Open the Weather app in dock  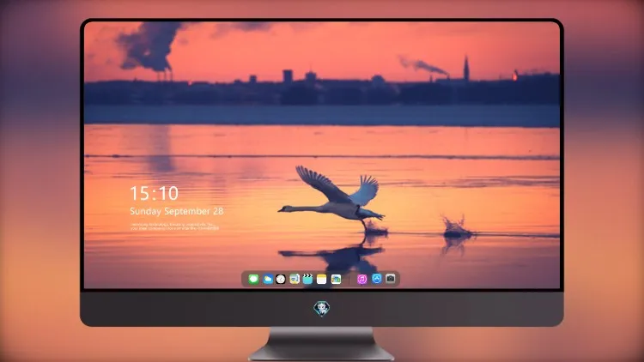[x=267, y=279]
